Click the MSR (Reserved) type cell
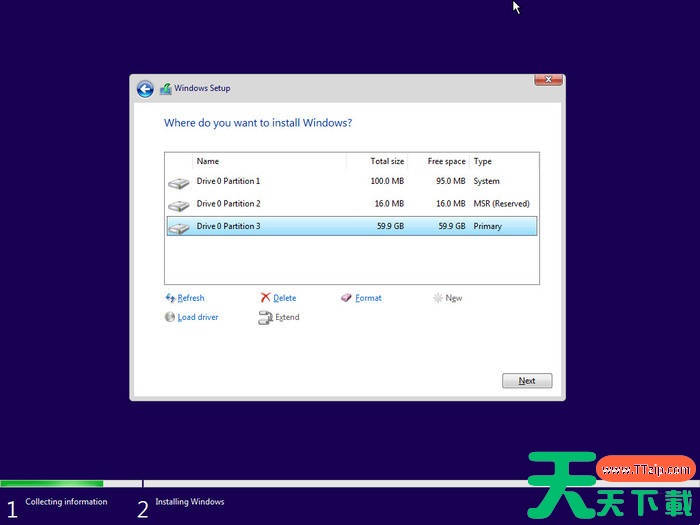 [501, 204]
